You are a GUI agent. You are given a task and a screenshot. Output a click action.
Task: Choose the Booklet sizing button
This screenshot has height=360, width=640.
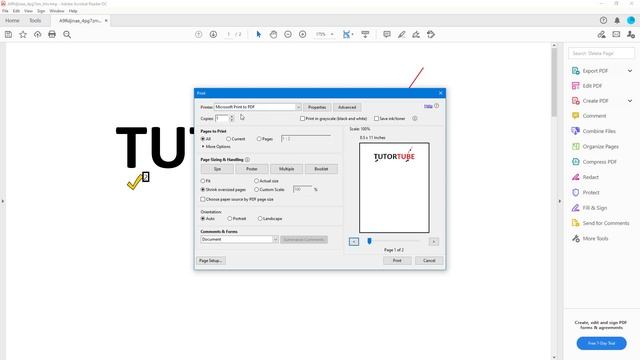[321, 169]
